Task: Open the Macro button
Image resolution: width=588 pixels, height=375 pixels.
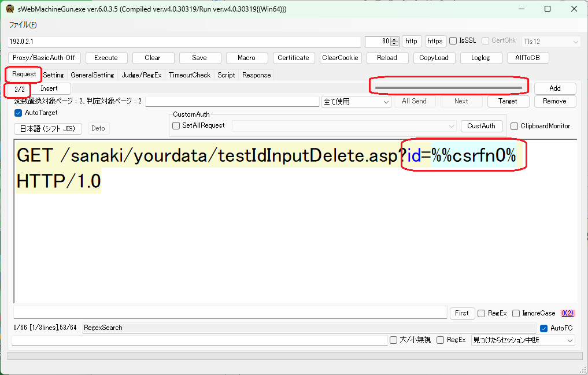Action: click(246, 58)
